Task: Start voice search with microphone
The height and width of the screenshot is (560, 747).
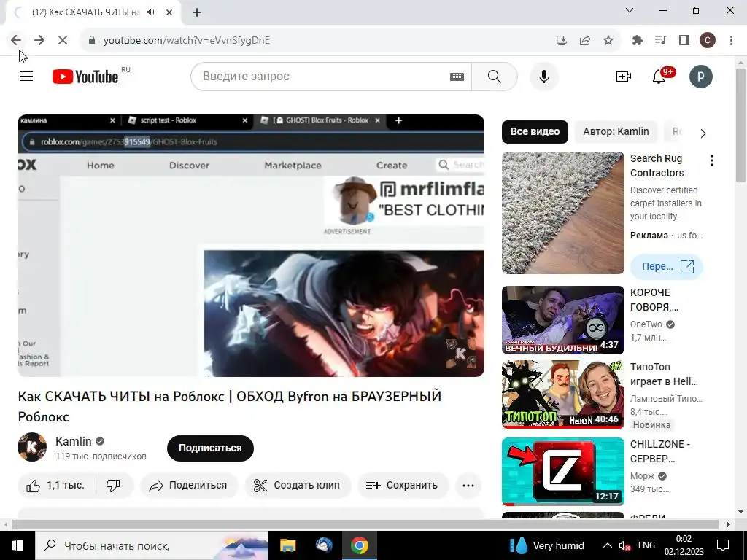Action: pos(544,76)
